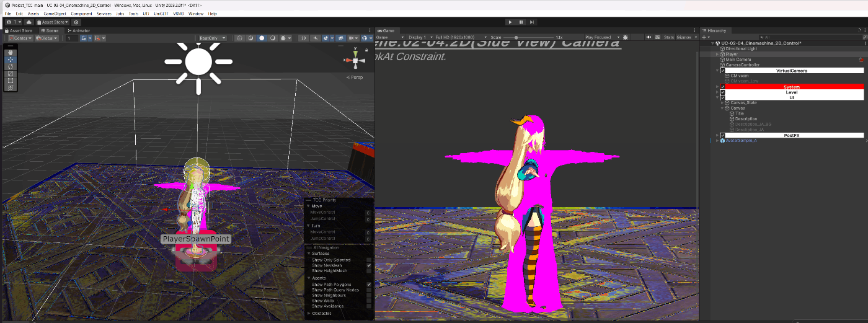Open the Display 1 dropdown

pos(419,37)
